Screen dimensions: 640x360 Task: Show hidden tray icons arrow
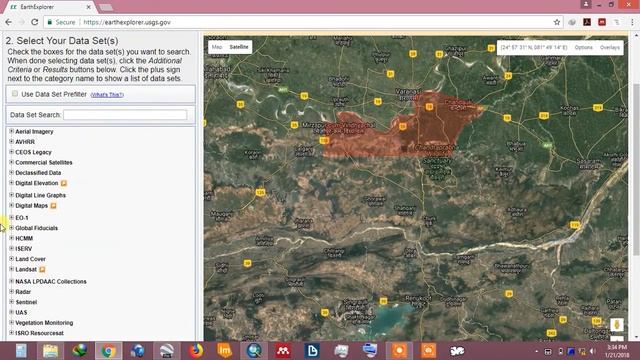pos(536,351)
